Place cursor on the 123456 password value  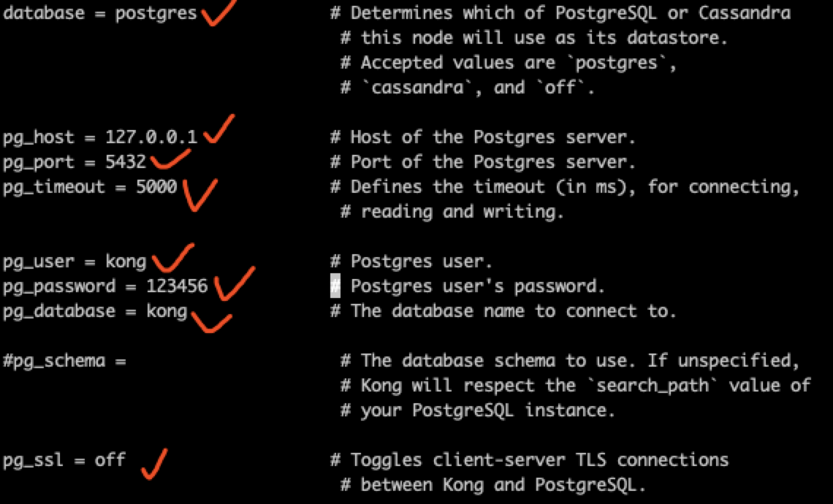[177, 286]
